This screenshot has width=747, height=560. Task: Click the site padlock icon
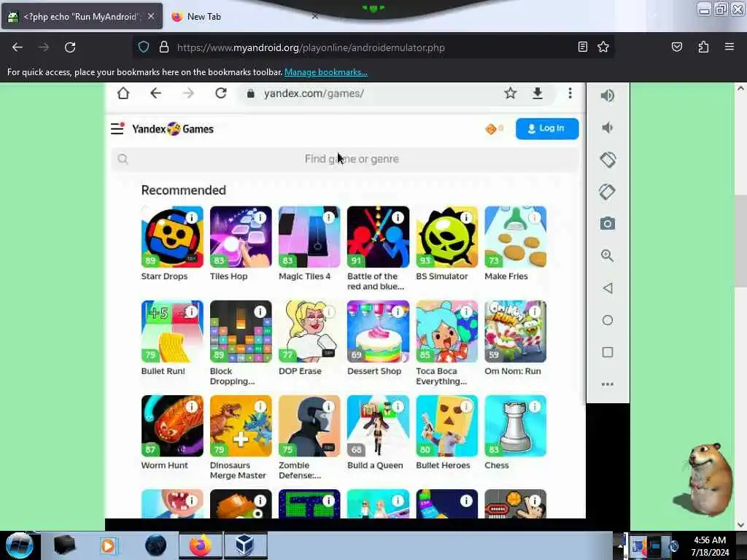pyautogui.click(x=164, y=47)
